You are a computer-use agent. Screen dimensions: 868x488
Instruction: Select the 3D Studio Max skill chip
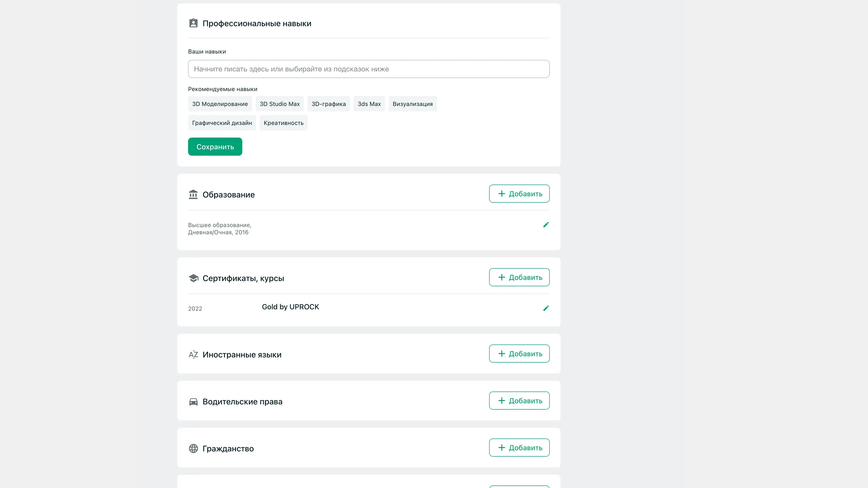279,104
